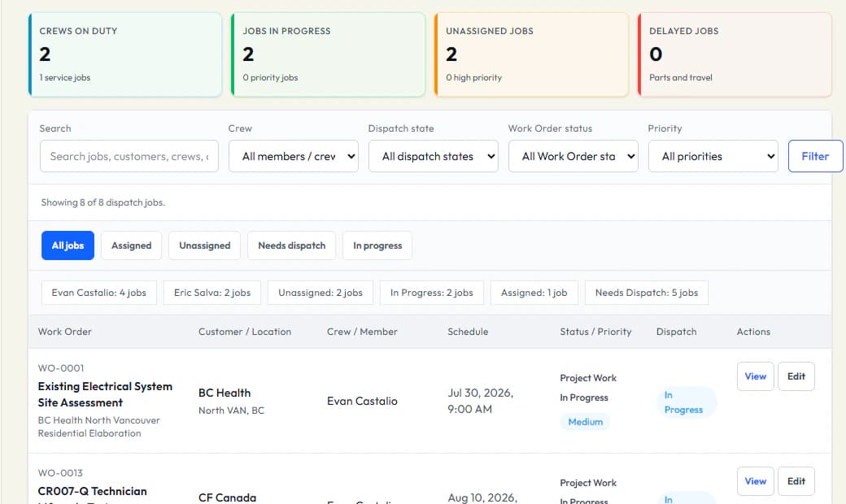Click the Existing Electrical System Site Assessment title

pos(105,394)
